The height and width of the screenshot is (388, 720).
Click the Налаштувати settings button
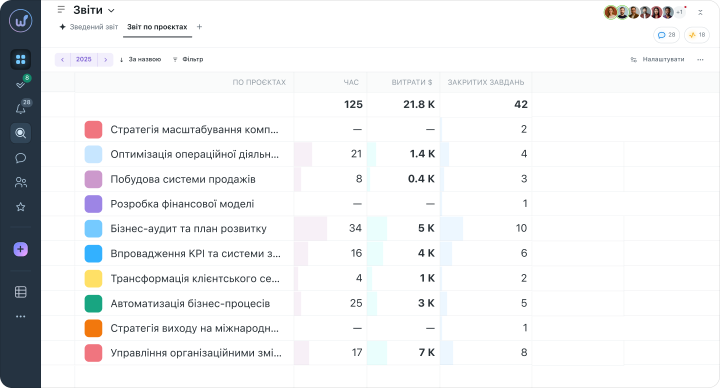point(658,60)
